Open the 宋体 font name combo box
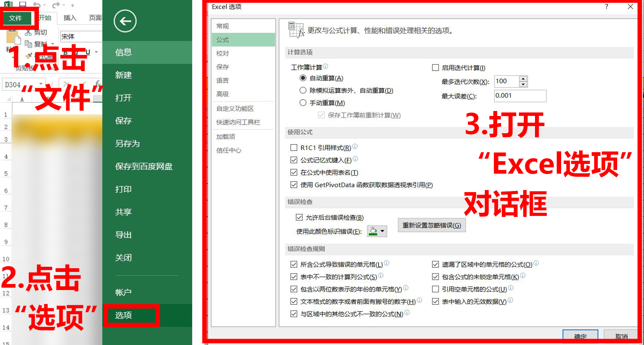The width and height of the screenshot is (644, 345). [81, 37]
